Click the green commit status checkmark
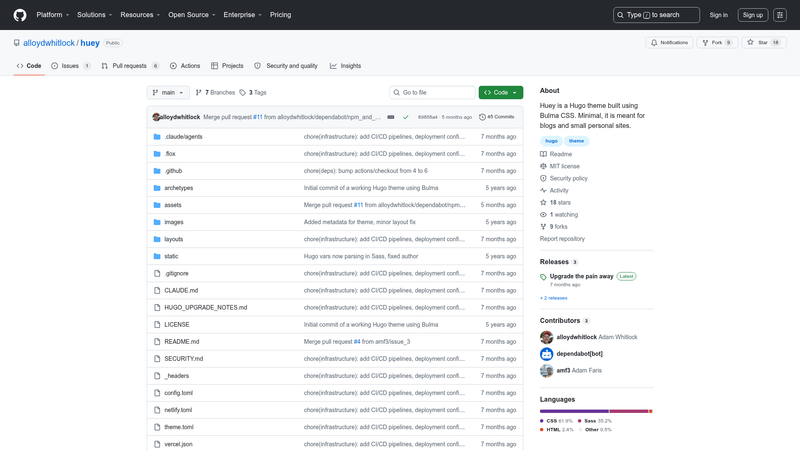 click(406, 117)
